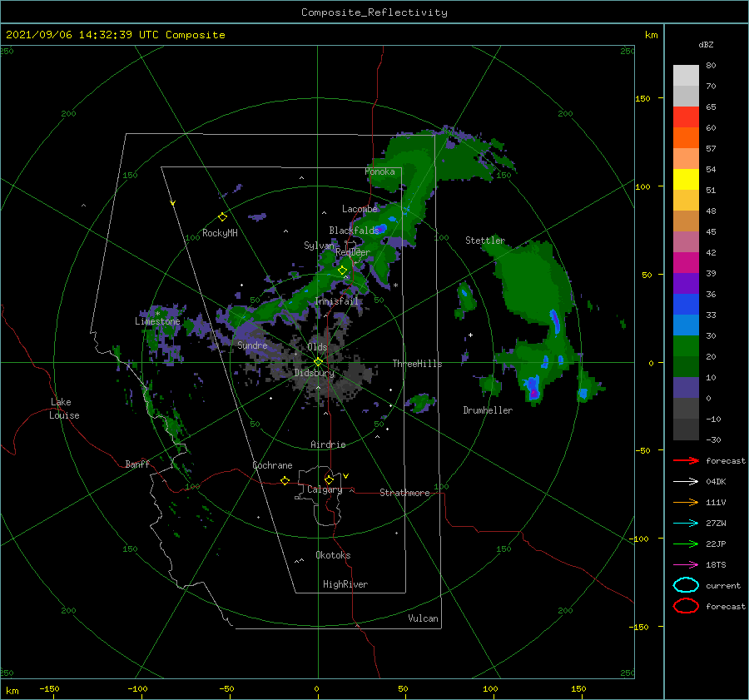
Task: Click the Blackfalds city label
Action: 354,231
